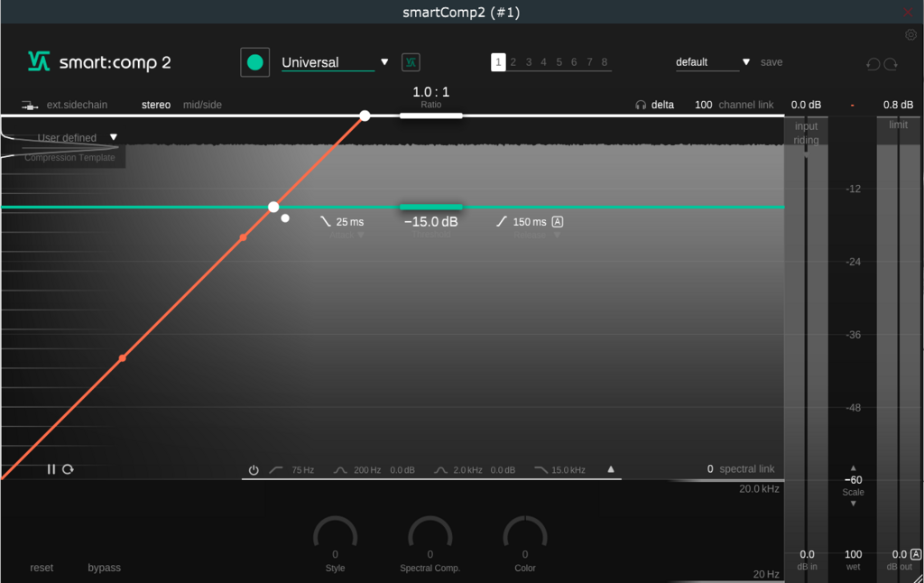
Task: Click the 0 spectral link value
Action: (x=710, y=469)
